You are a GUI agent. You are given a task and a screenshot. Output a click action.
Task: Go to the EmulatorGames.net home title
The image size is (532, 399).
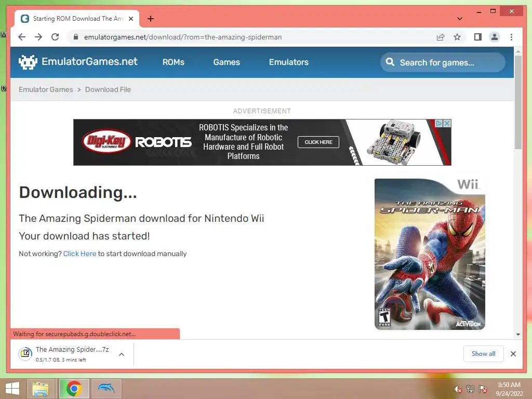point(89,61)
